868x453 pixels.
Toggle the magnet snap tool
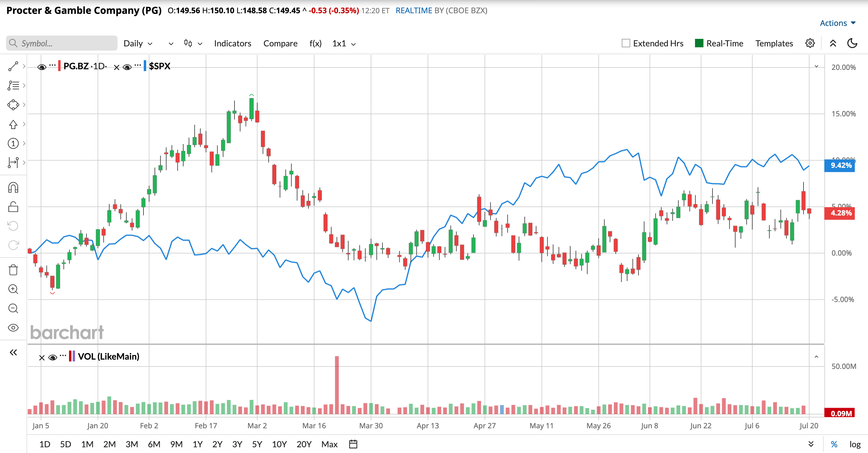13,188
